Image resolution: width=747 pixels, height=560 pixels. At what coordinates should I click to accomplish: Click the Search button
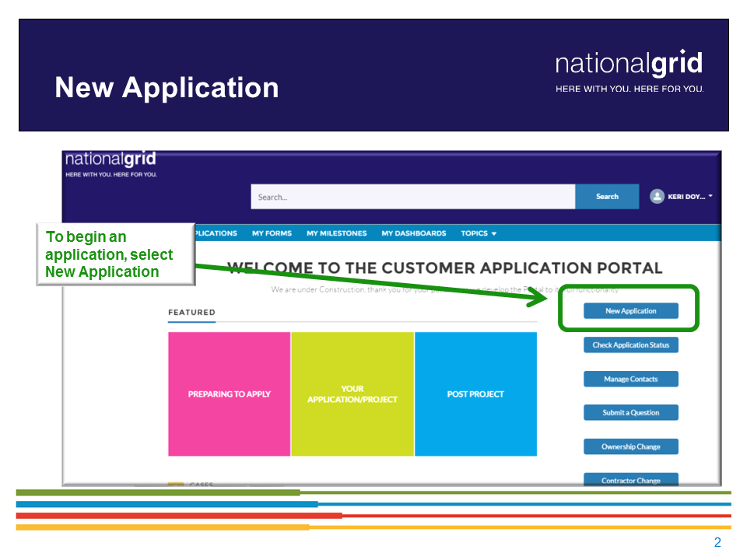pyautogui.click(x=607, y=197)
